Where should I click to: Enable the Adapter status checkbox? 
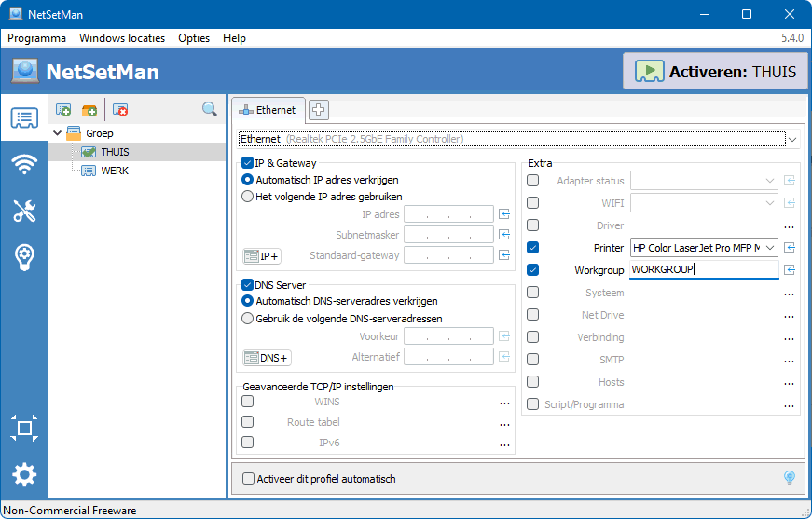tap(532, 181)
